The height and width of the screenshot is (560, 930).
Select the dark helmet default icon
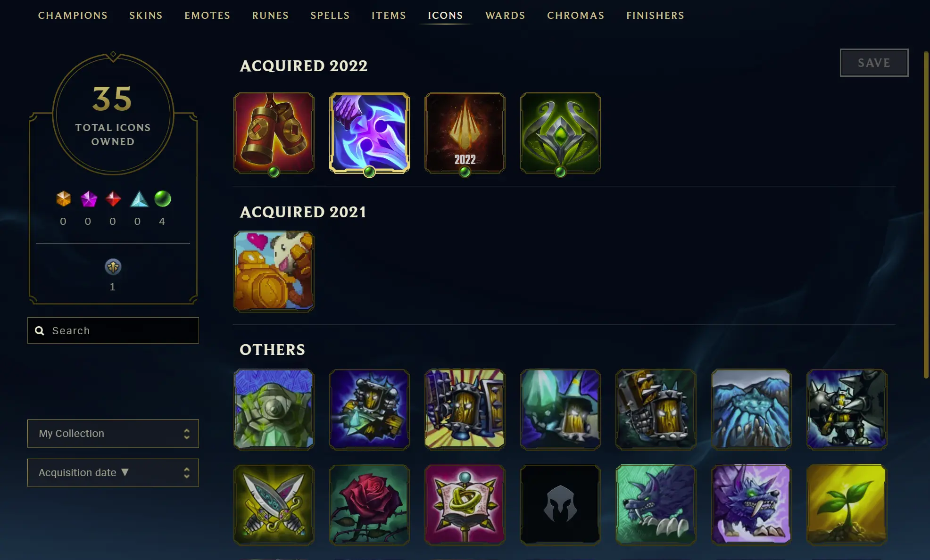(x=560, y=504)
